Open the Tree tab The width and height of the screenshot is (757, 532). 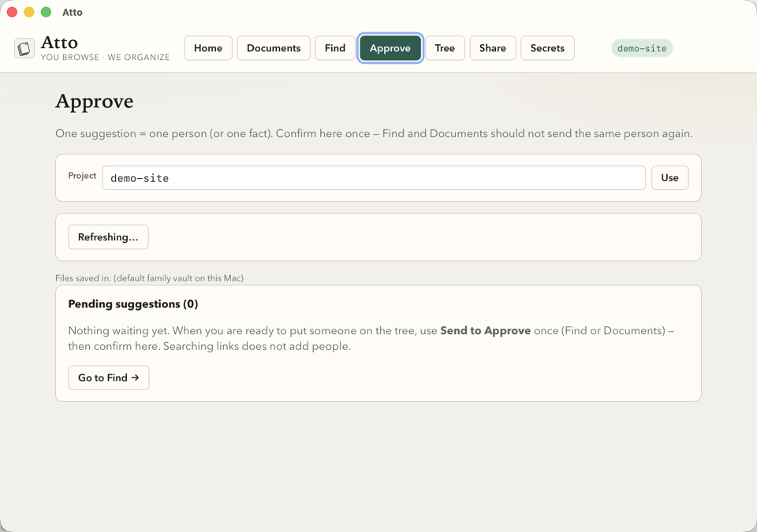tap(445, 48)
